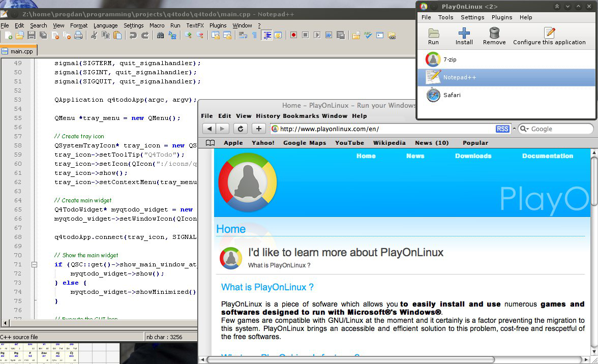Click the show bookmarks book icon in Safari
The width and height of the screenshot is (598, 364).
pos(210,143)
